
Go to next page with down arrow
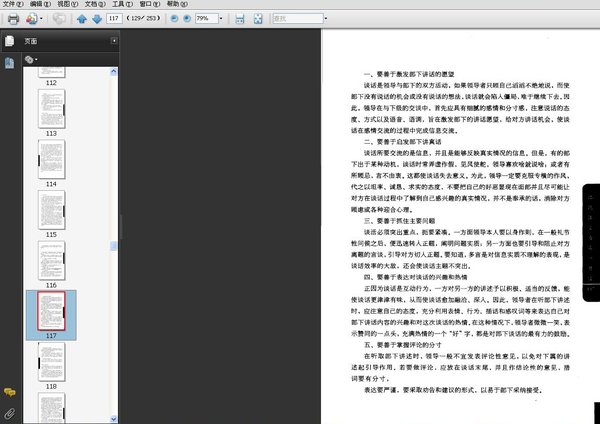(97, 18)
